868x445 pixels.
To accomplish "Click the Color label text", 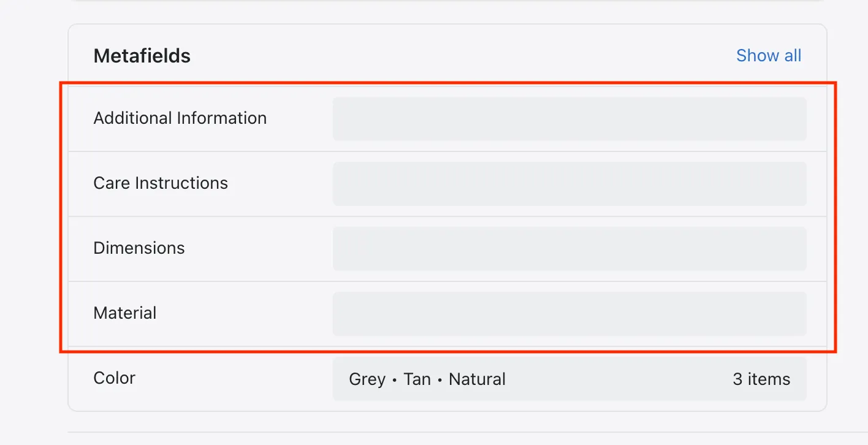I will pos(114,378).
